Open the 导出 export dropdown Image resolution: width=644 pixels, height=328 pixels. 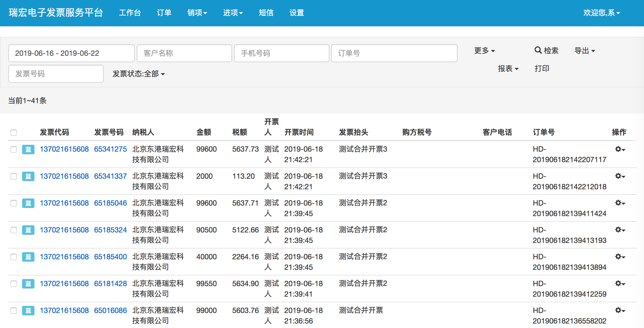(x=585, y=51)
